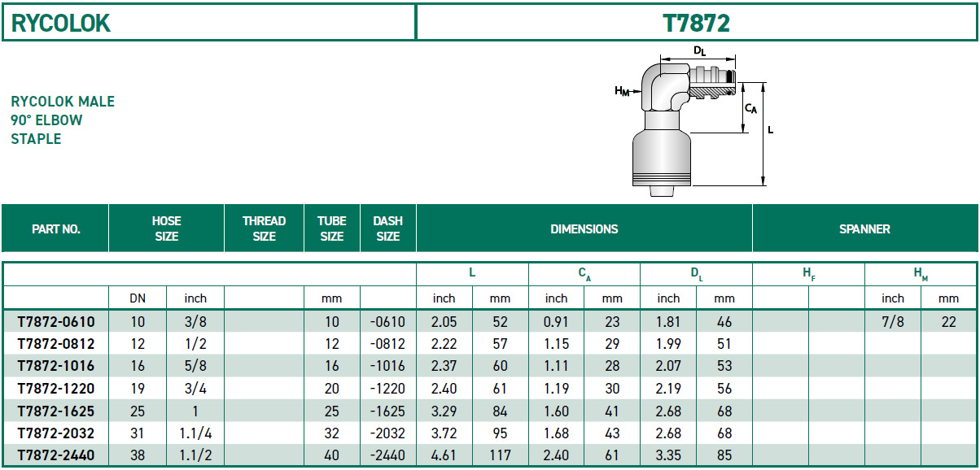Click L mm value 117
980x470 pixels.
click(500, 455)
